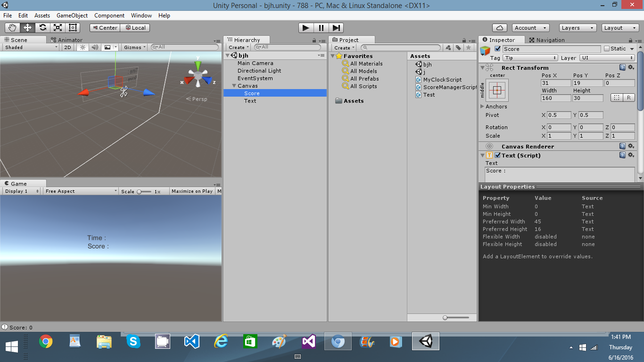Select the Scale tool in the toolbar
The height and width of the screenshot is (362, 644).
tap(58, 28)
